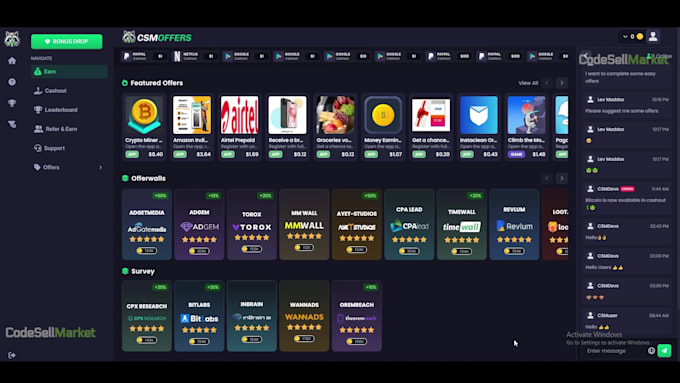This screenshot has height=383, width=680.
Task: Launch the Torox offerwall
Action: (x=252, y=224)
